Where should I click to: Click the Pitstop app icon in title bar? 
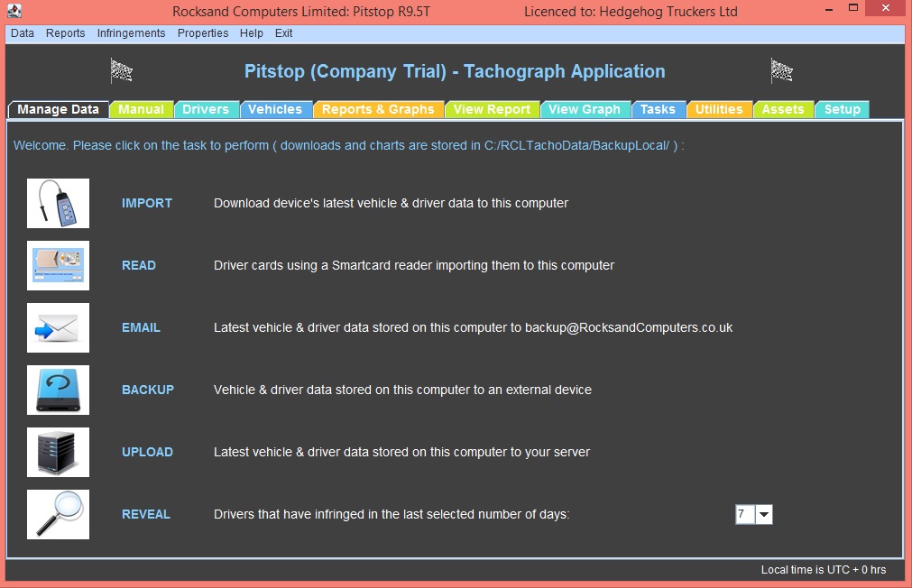point(14,11)
